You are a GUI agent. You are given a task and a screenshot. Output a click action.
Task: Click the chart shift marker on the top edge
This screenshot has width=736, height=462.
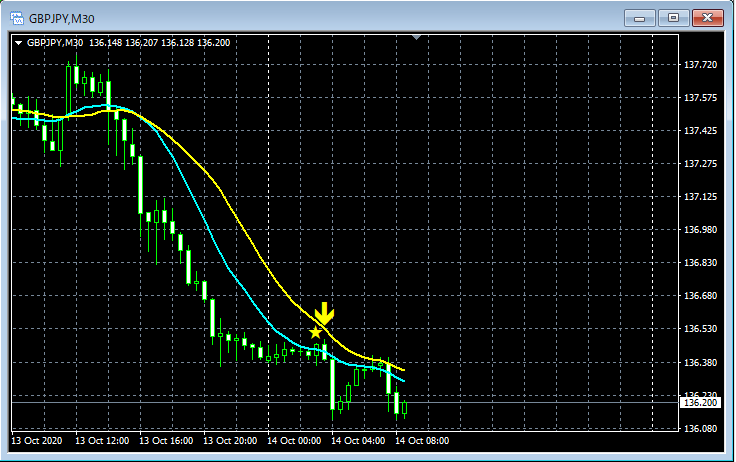point(416,37)
